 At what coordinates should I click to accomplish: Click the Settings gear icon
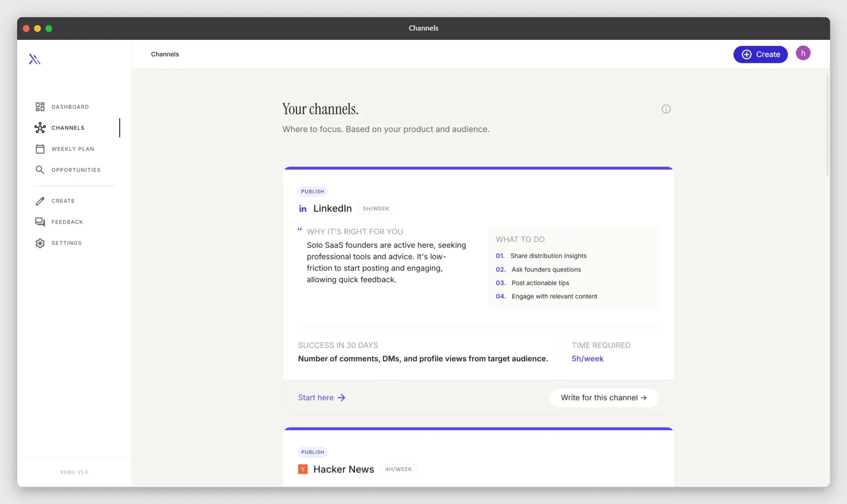coord(40,243)
